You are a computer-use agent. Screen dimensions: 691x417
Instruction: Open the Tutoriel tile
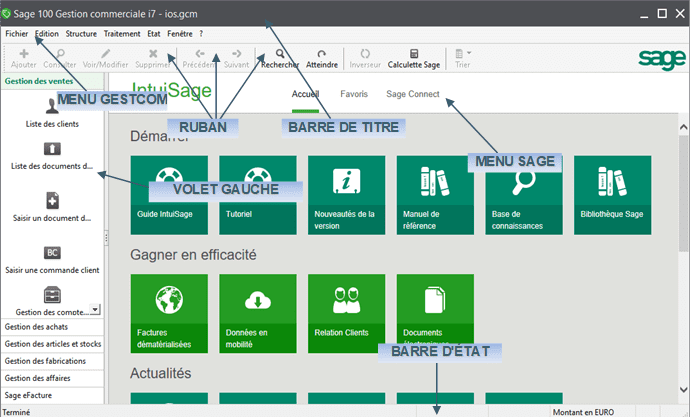coord(258,195)
